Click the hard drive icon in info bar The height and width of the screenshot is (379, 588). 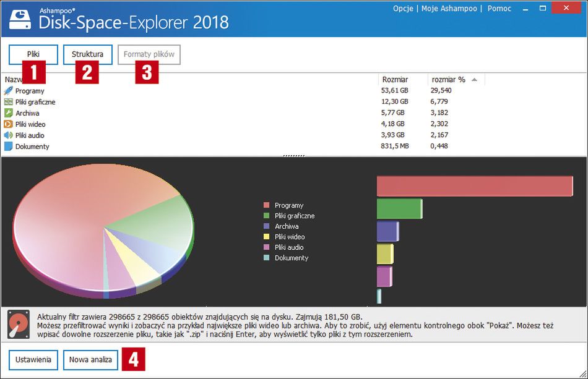click(x=19, y=325)
